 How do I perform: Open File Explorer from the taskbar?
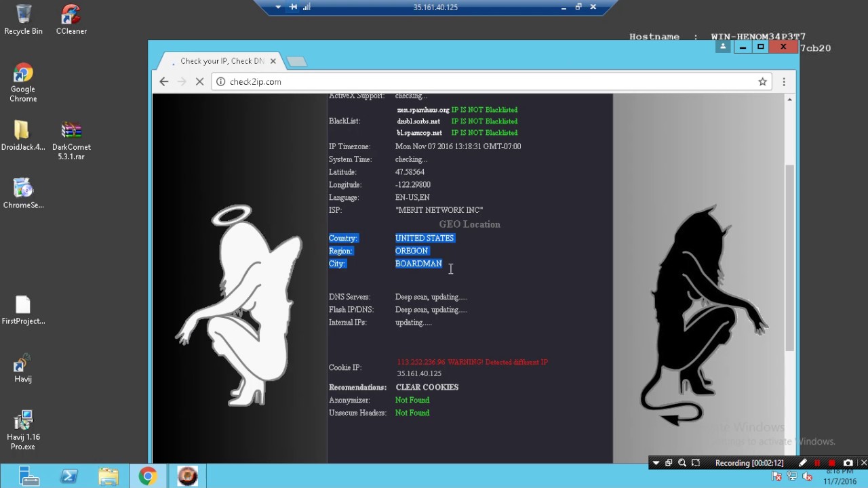pos(108,476)
